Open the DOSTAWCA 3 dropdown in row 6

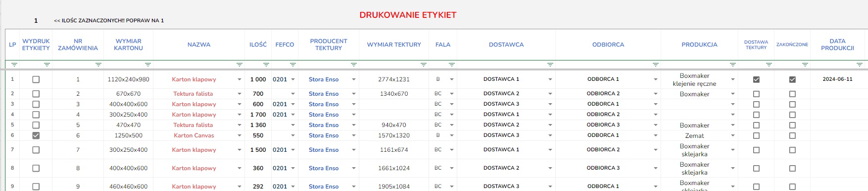(550, 135)
